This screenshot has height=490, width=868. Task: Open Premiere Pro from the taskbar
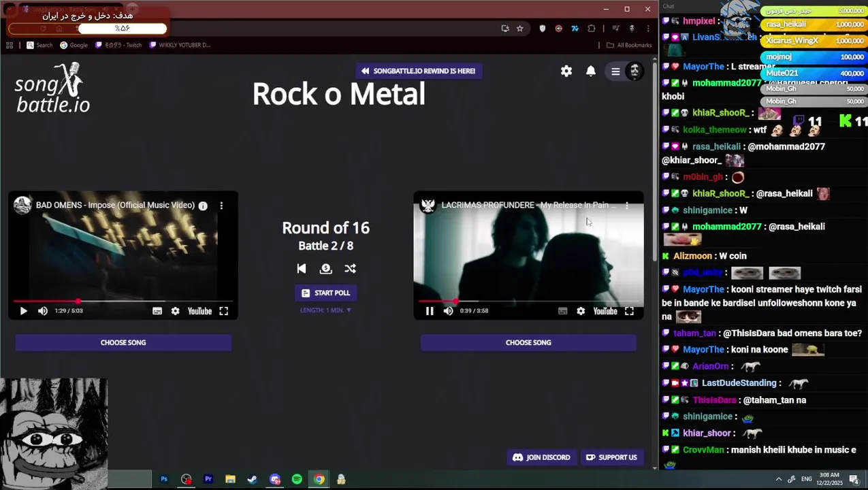pyautogui.click(x=208, y=479)
